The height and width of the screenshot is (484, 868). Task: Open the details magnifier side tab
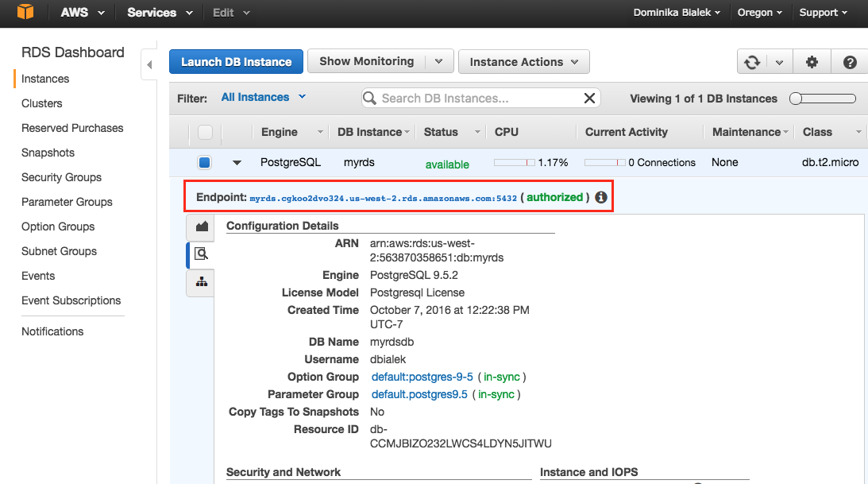click(202, 254)
